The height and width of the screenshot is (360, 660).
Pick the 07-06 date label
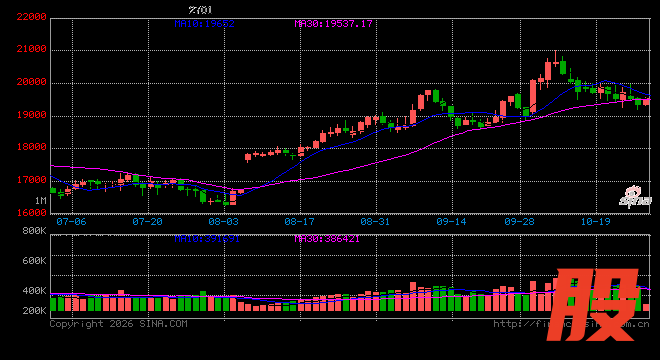71,221
